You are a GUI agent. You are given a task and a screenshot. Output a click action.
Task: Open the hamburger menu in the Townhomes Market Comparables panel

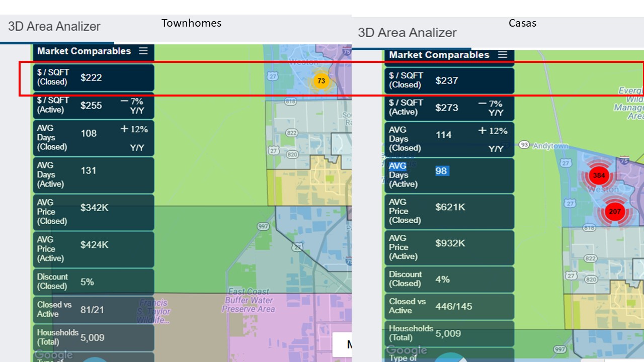coord(143,51)
